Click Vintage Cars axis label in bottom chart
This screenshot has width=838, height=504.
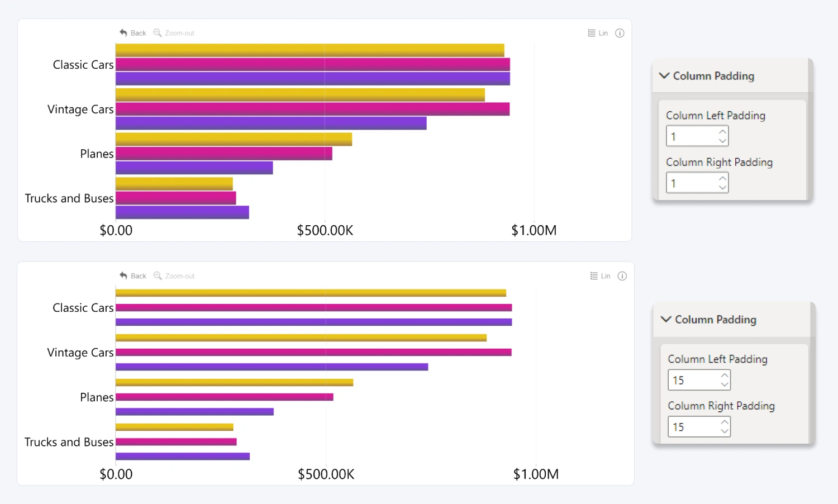point(80,353)
